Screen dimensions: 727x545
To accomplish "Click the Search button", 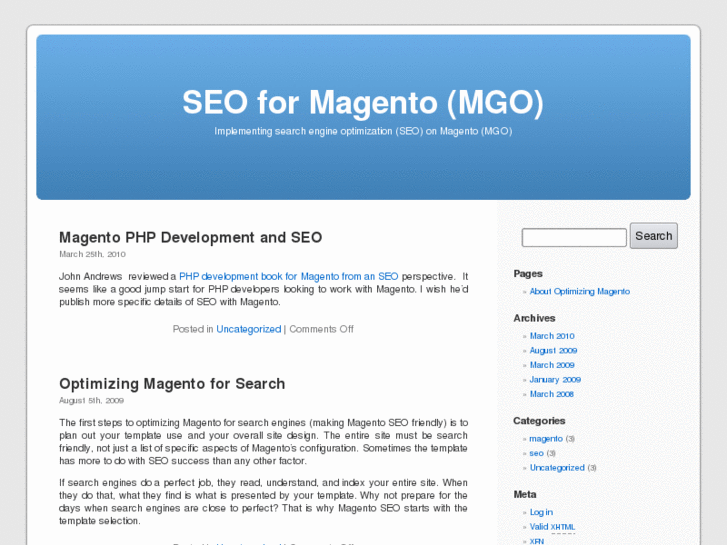I will 653,236.
